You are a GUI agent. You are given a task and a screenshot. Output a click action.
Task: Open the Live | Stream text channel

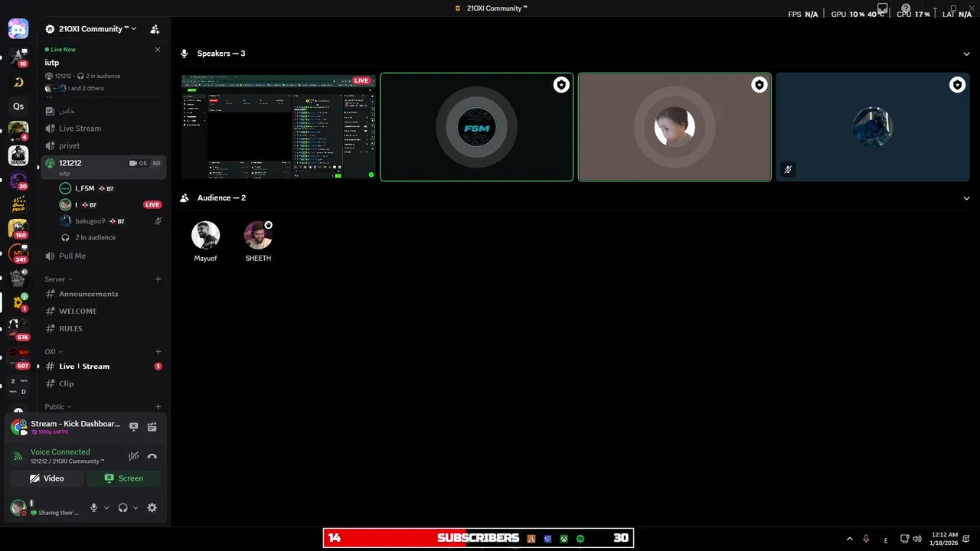(103, 367)
